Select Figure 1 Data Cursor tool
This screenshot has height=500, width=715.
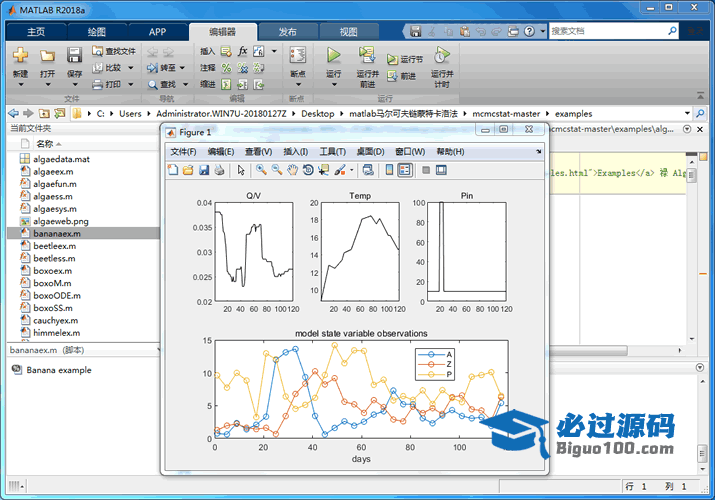[x=324, y=170]
